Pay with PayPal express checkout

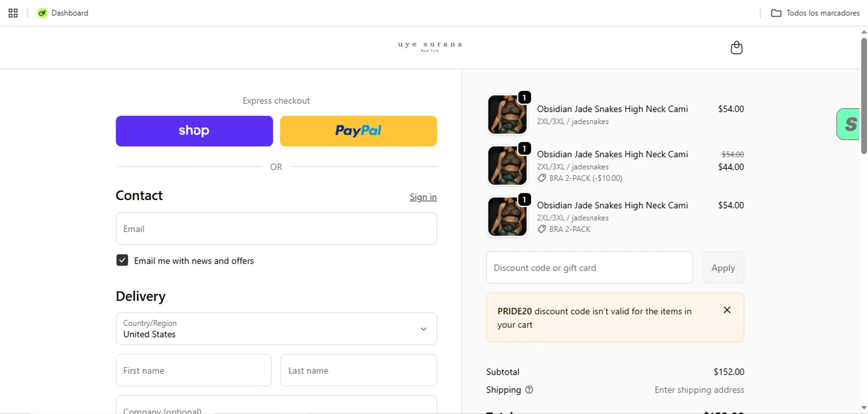[358, 131]
